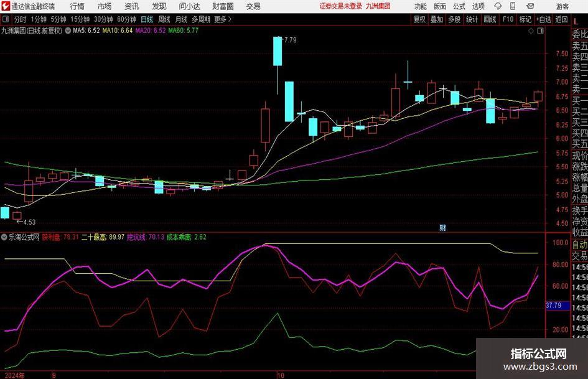This screenshot has width=588, height=379.
Task: Click the month 10 marker on time axis
Action: pyautogui.click(x=281, y=375)
